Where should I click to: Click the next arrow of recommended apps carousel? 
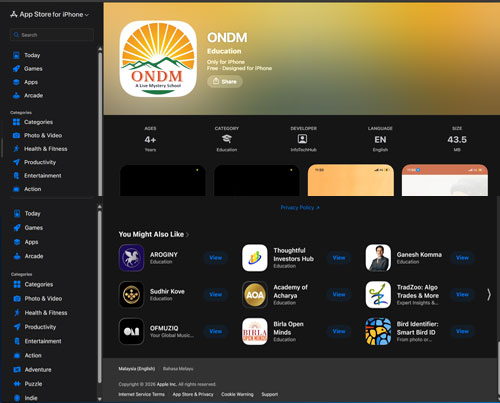pyautogui.click(x=489, y=295)
